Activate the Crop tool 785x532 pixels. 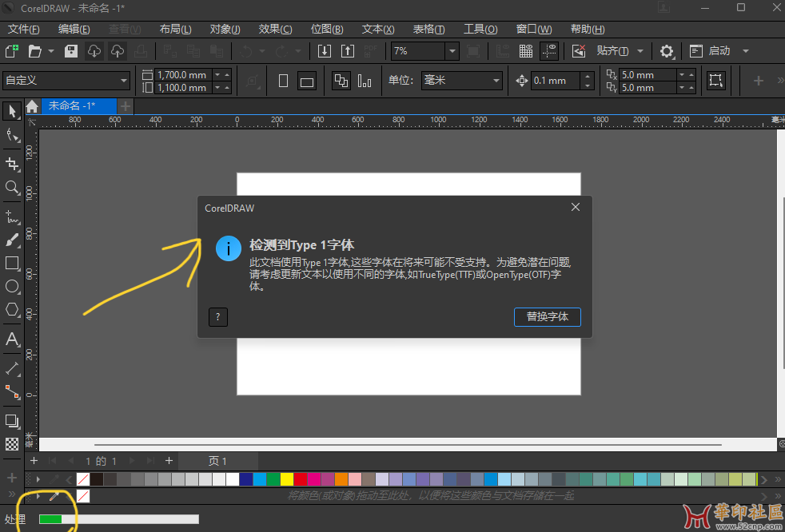tap(12, 164)
